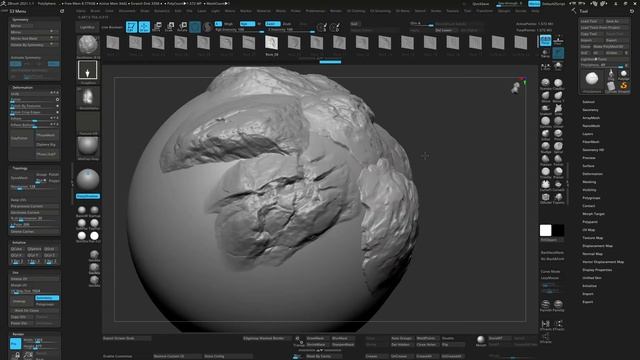Select the Move T brush icon
Screen dimensions: 640x360
click(x=558, y=96)
